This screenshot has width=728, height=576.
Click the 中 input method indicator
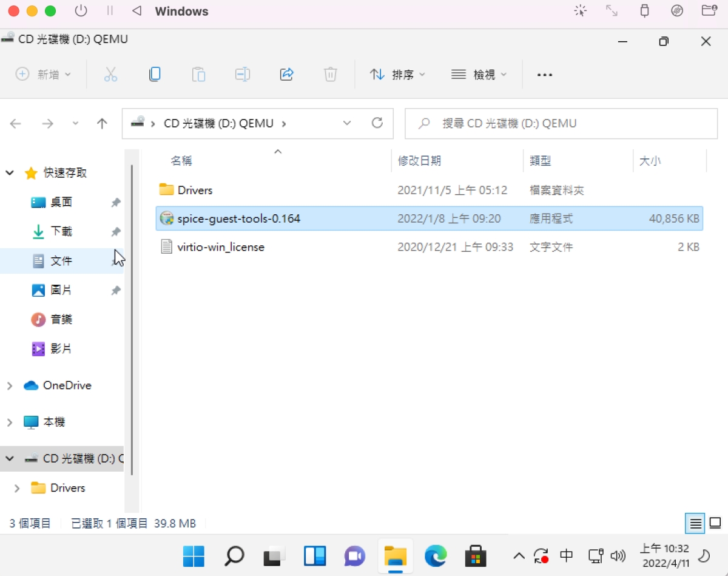pos(567,555)
